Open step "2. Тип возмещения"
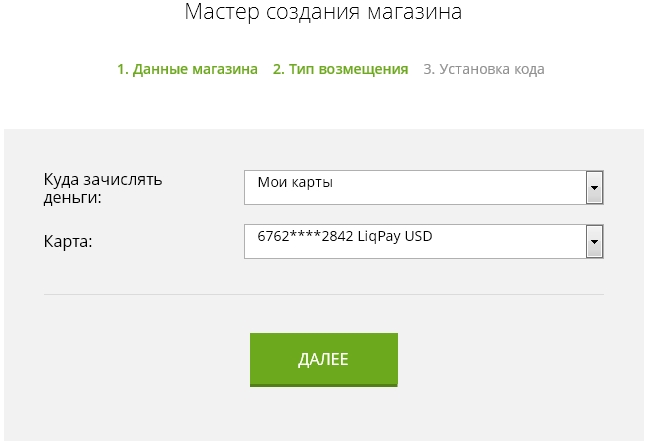Image resolution: width=645 pixels, height=441 pixels. pos(340,69)
